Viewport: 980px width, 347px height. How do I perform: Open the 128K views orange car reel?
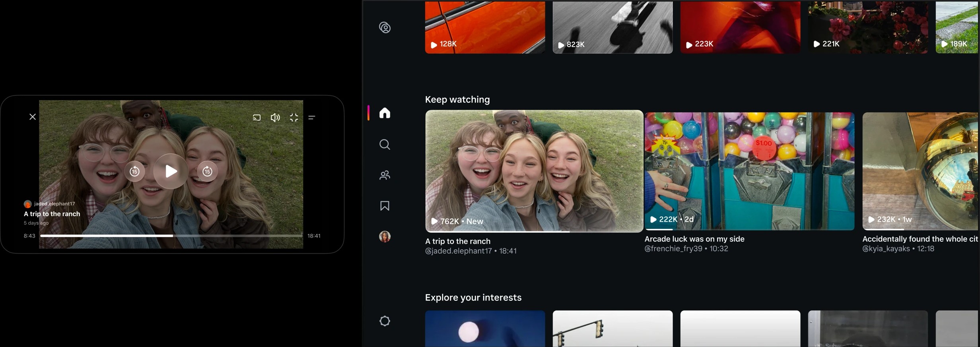click(x=485, y=27)
